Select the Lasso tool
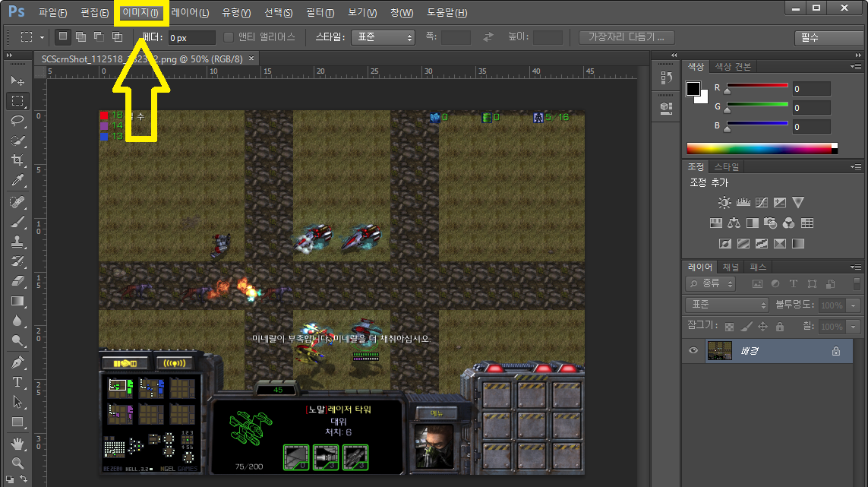This screenshot has height=487, width=868. tap(17, 121)
